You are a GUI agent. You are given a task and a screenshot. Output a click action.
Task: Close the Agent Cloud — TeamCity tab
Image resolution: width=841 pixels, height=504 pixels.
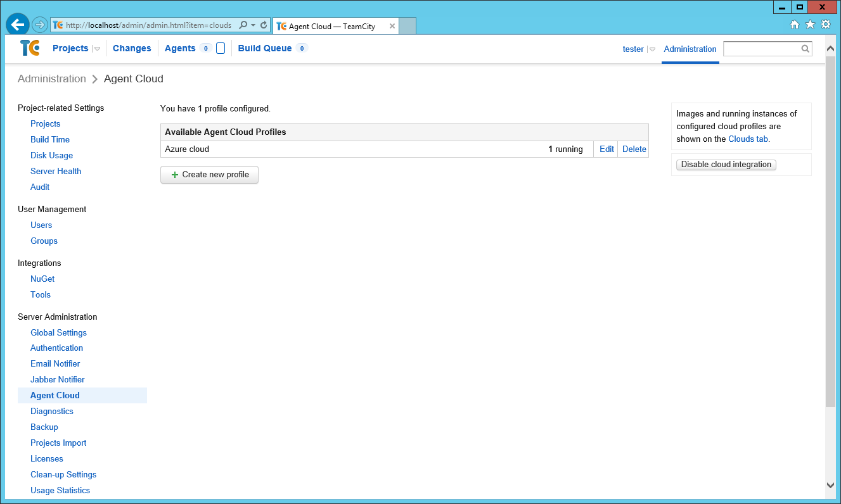pyautogui.click(x=392, y=26)
